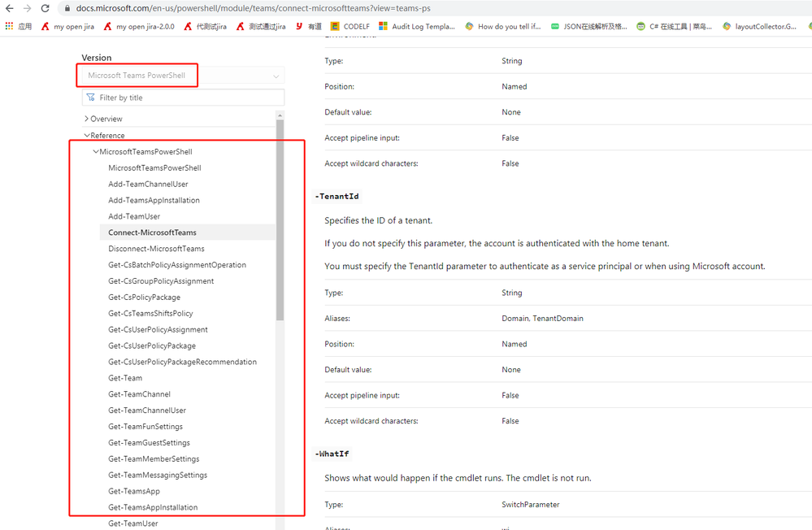Click the 'Shows what would happen' sentence
The height and width of the screenshot is (530, 812).
click(x=458, y=478)
